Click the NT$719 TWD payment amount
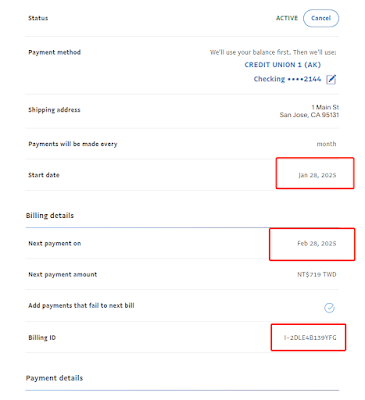The image size is (365, 400). pyautogui.click(x=317, y=274)
